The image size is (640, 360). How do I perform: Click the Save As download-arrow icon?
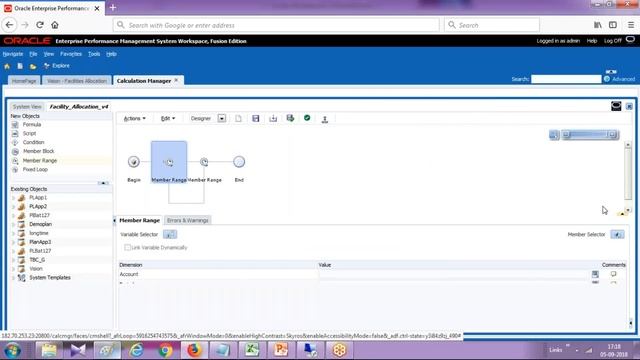coord(273,118)
